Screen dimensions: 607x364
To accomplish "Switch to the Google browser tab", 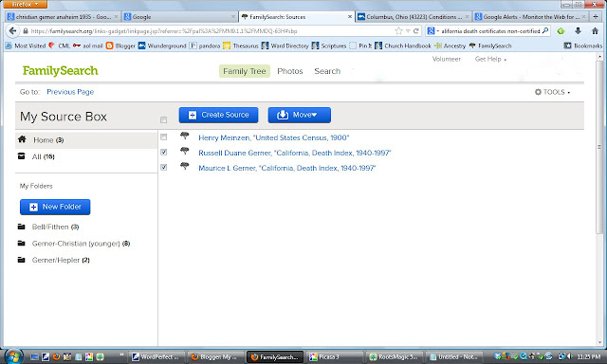I will tap(179, 17).
